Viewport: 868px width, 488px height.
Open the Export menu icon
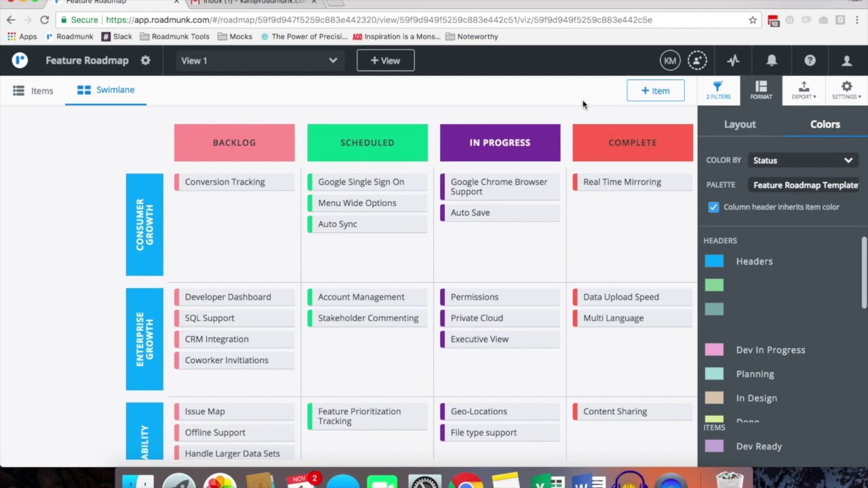click(x=804, y=90)
